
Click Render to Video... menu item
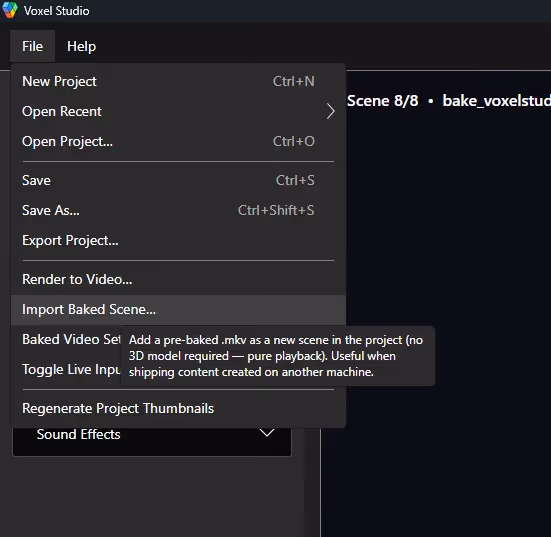pos(179,279)
